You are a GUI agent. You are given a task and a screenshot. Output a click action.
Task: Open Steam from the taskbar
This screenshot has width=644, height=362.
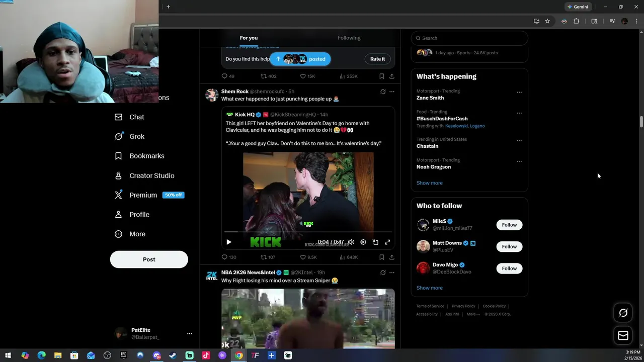pyautogui.click(x=173, y=355)
